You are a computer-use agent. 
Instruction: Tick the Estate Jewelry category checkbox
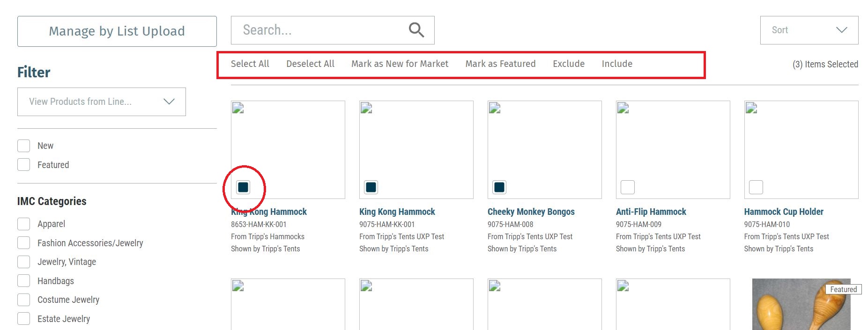(x=24, y=319)
